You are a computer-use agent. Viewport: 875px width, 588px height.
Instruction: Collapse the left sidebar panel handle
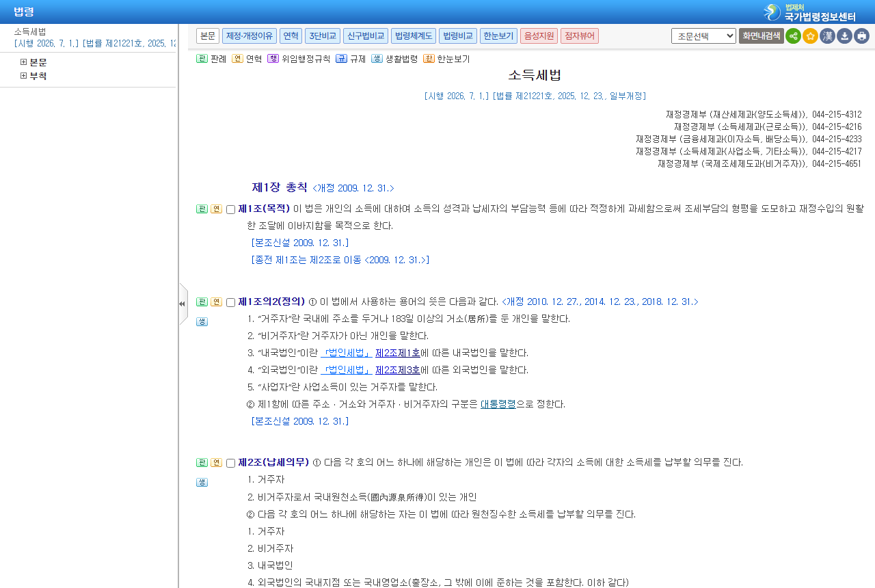[183, 304]
